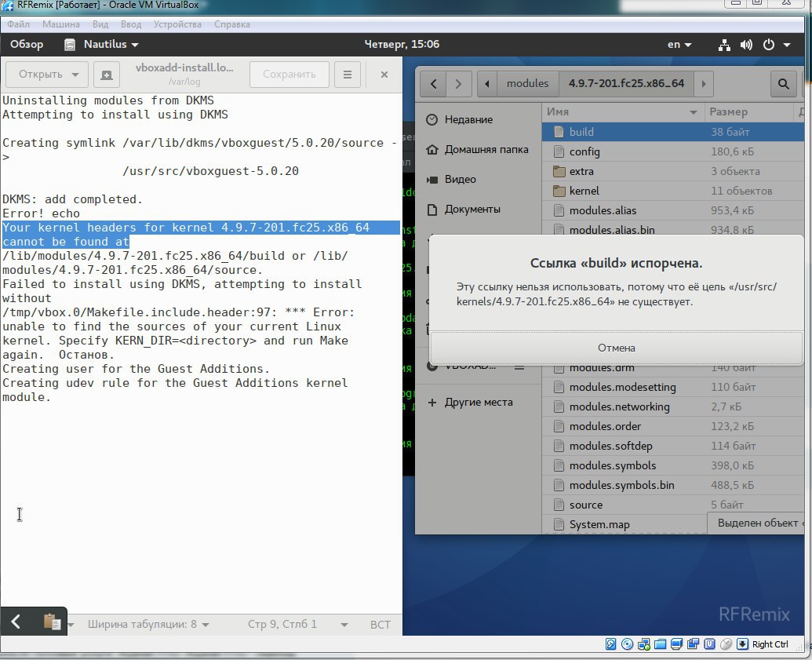Open the Файл menu in VirtualBox

pos(18,24)
